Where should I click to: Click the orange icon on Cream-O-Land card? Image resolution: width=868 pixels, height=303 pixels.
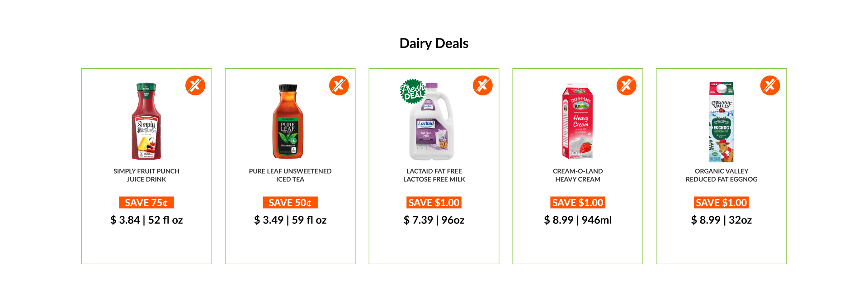[x=627, y=85]
